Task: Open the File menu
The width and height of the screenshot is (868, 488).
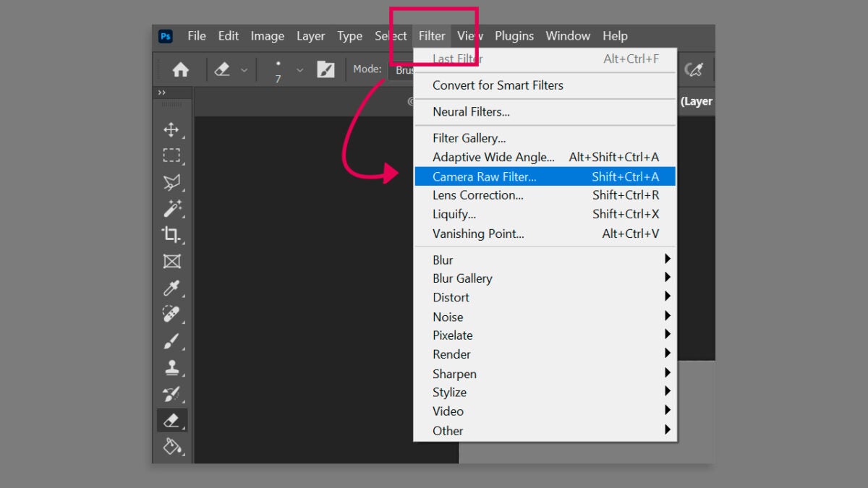Action: pos(197,36)
